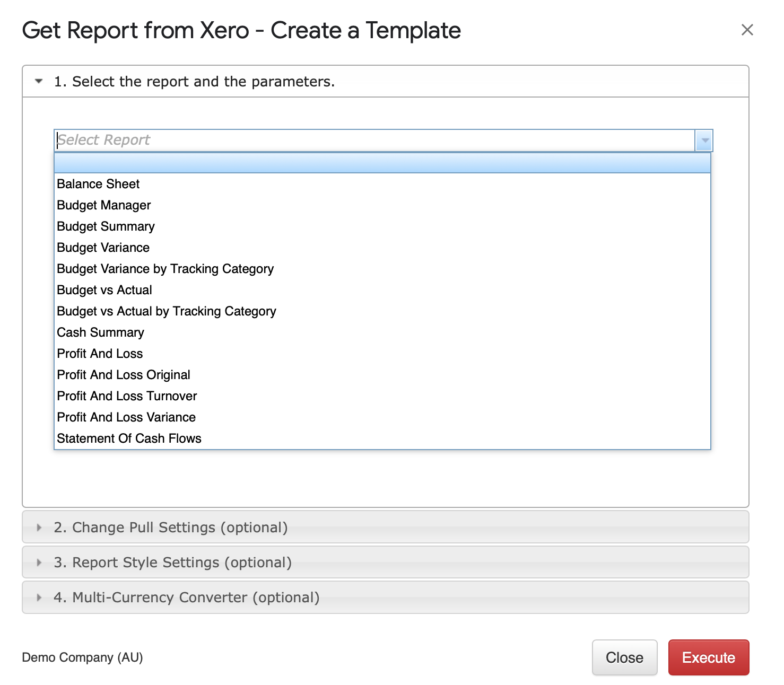
Task: Expand 3. Report Style Settings section
Action: (x=386, y=562)
